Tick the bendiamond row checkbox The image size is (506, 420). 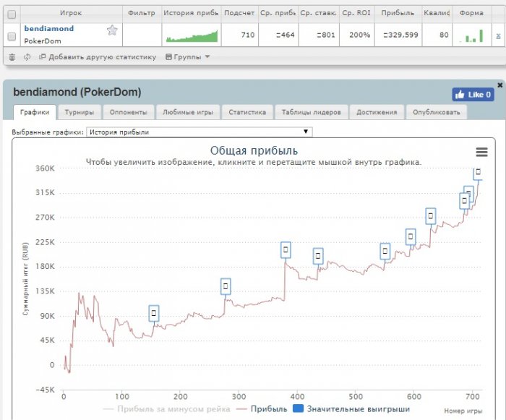tap(12, 36)
